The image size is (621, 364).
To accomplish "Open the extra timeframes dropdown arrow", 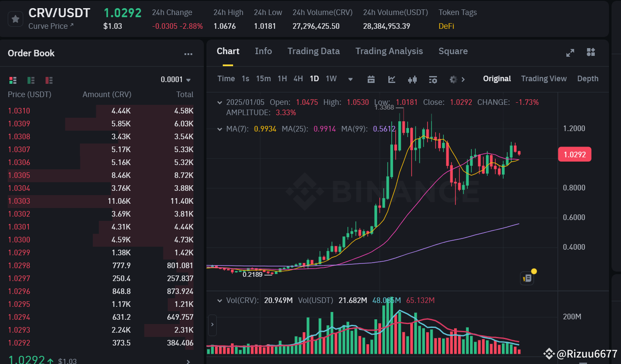I will tap(350, 79).
